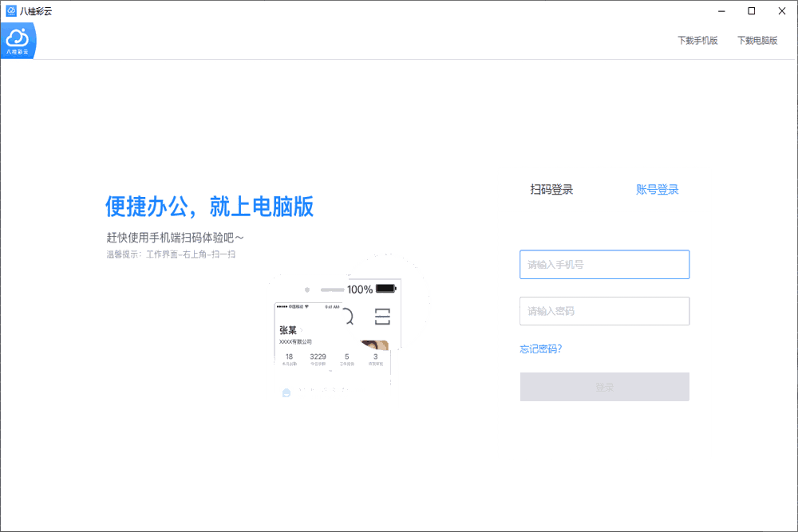Click the name 张某 on the phone mockup
The height and width of the screenshot is (532, 798).
288,330
